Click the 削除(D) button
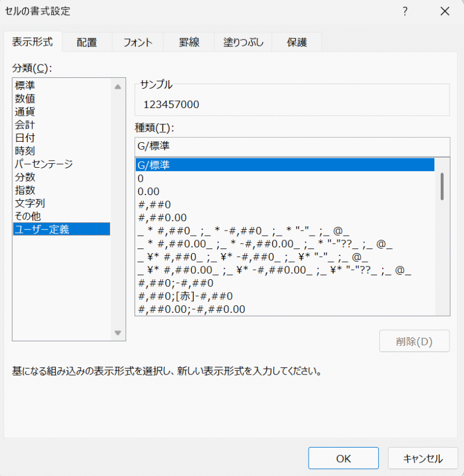The width and height of the screenshot is (464, 476). point(414,341)
